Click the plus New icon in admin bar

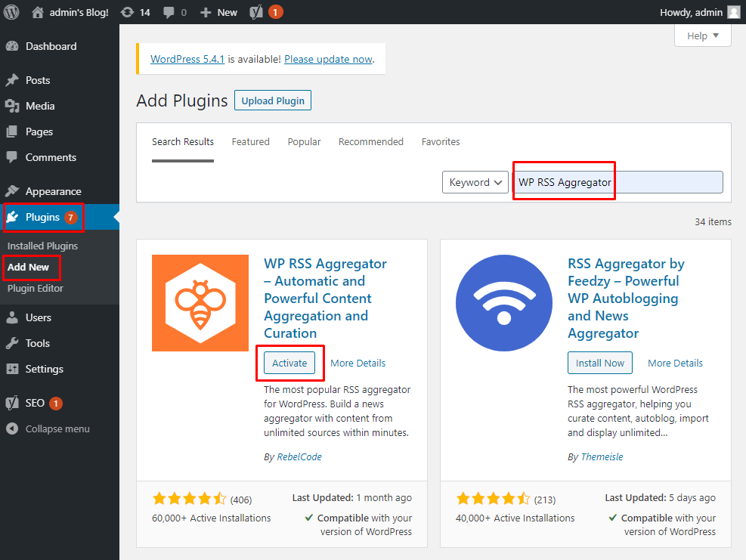(206, 12)
